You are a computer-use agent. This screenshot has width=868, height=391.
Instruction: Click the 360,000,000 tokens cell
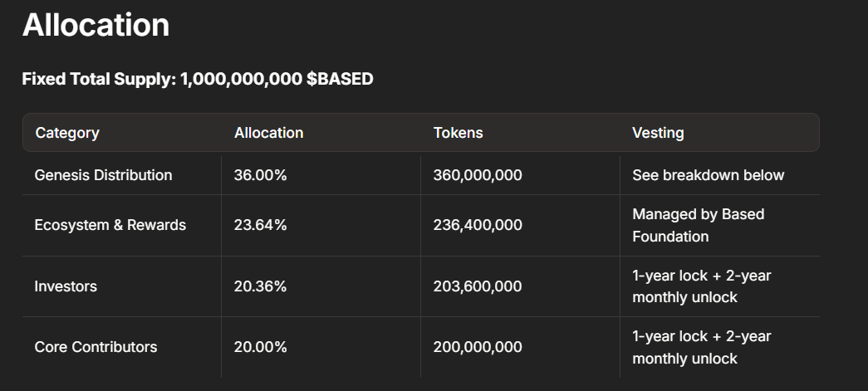478,175
